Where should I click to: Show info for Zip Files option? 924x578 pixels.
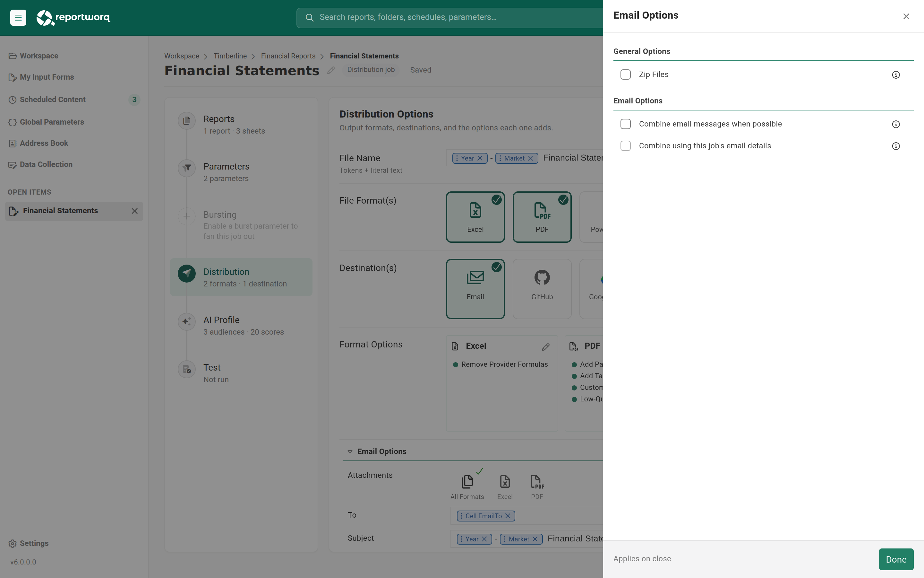coord(896,75)
